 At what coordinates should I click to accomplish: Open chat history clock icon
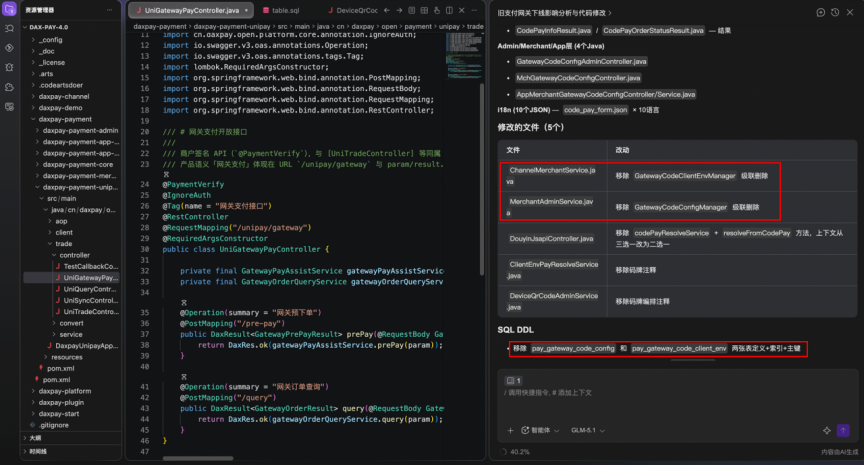tap(835, 12)
